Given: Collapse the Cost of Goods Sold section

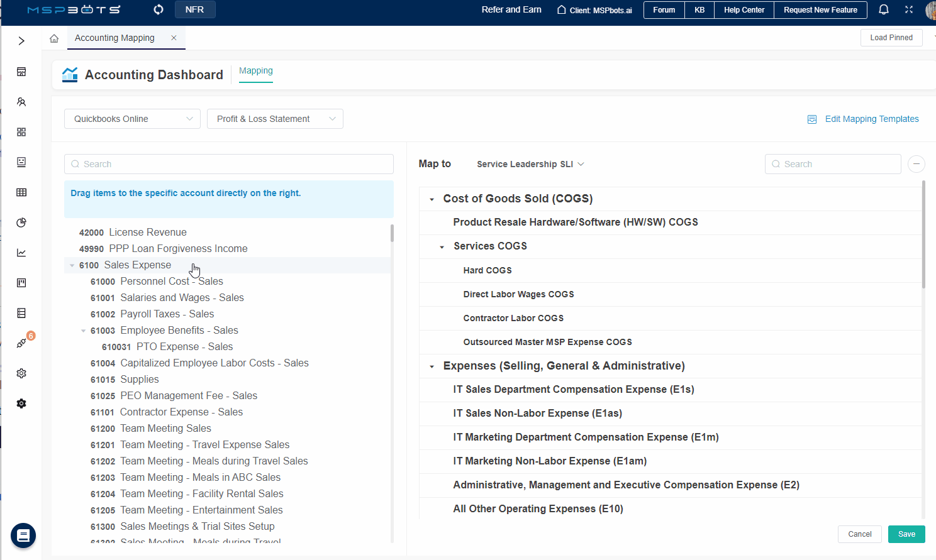Looking at the screenshot, I should pos(432,198).
